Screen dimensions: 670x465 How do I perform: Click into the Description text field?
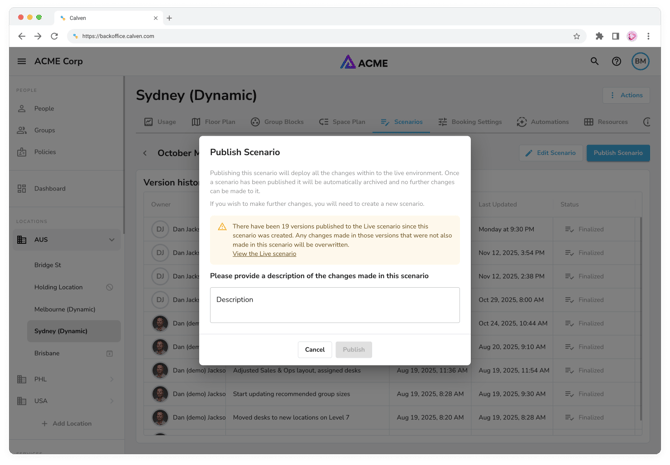click(334, 305)
